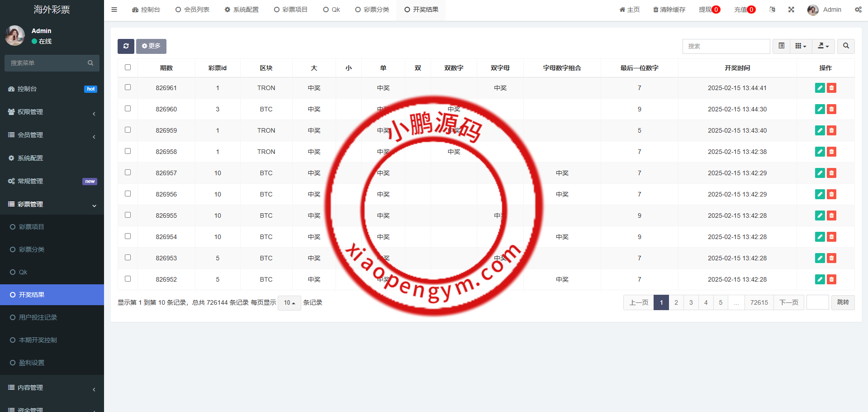
Task: Delete row 826952
Action: coord(831,279)
